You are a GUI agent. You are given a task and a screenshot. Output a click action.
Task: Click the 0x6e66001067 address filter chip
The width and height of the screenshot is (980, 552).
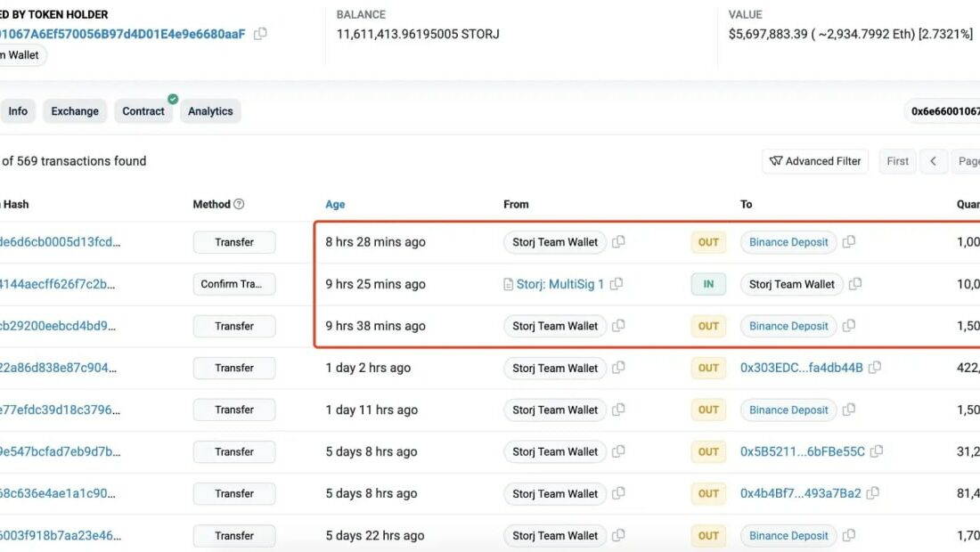tap(942, 111)
